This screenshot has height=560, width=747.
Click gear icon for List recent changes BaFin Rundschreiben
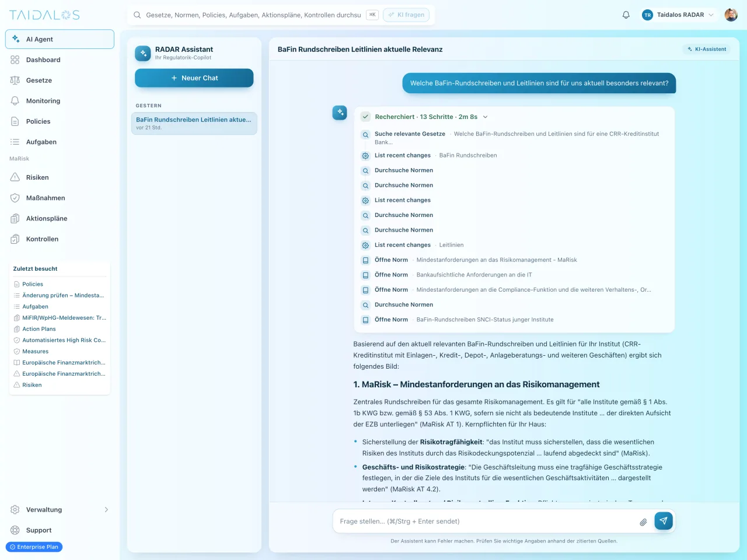(x=365, y=156)
